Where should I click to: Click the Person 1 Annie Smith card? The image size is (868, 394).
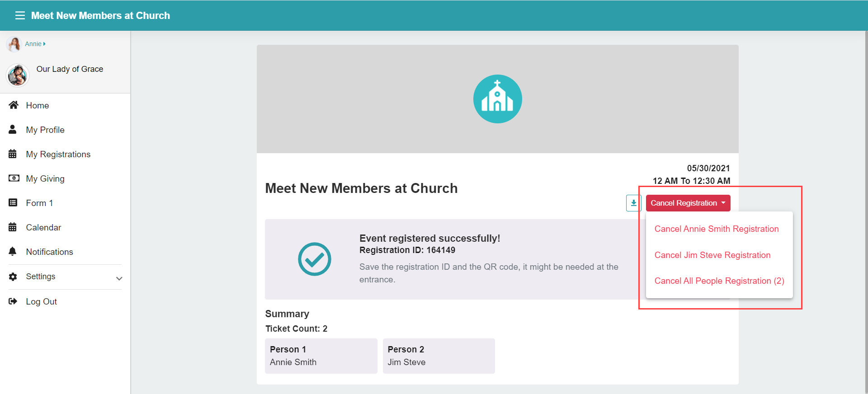click(x=321, y=356)
